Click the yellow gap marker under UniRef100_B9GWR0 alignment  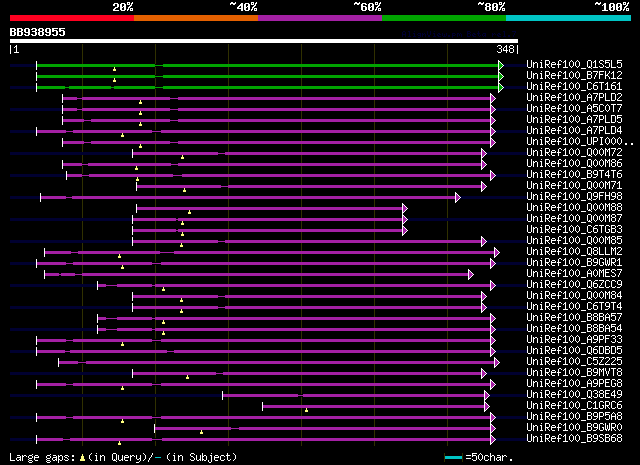coord(202,432)
